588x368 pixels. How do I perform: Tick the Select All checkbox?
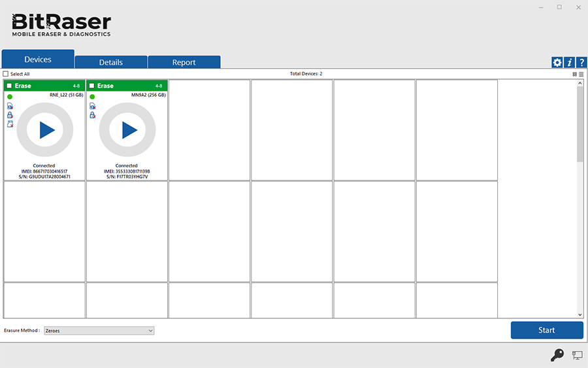[6, 74]
